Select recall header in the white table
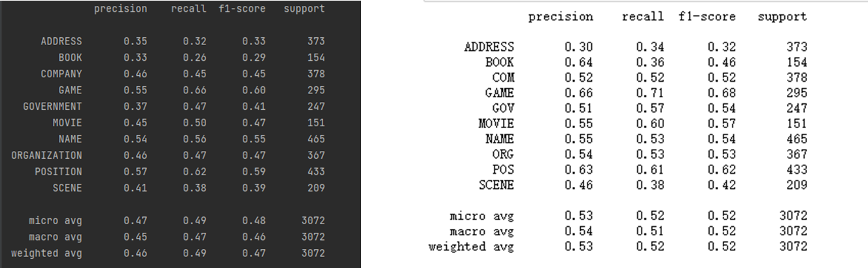This screenshot has width=868, height=268. point(642,17)
